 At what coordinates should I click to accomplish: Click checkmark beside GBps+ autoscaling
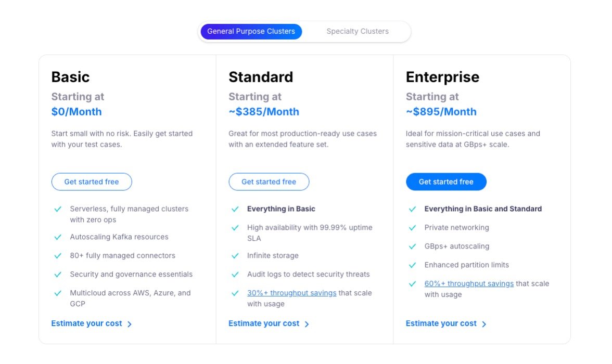[413, 246]
